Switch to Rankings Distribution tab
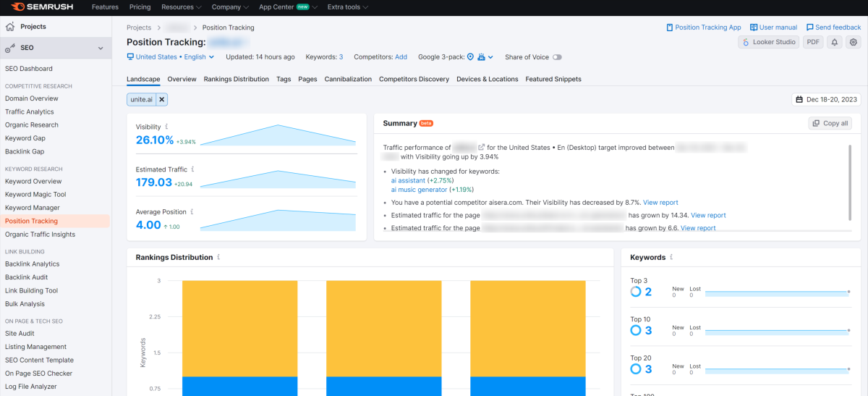Image resolution: width=868 pixels, height=396 pixels. tap(236, 79)
